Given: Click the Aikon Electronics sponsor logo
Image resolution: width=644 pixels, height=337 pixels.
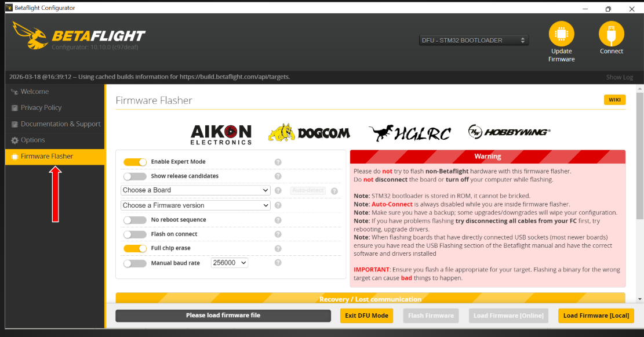Looking at the screenshot, I should pos(221,134).
